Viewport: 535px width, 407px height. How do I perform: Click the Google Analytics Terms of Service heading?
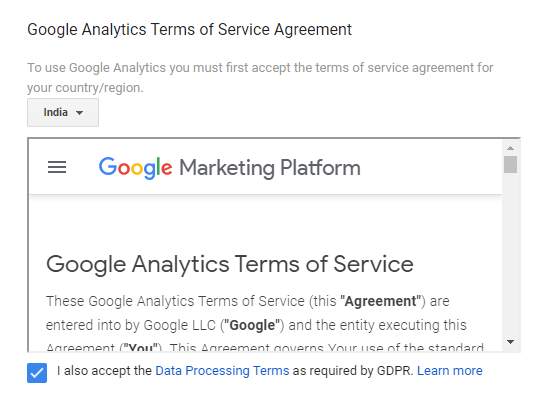[230, 265]
